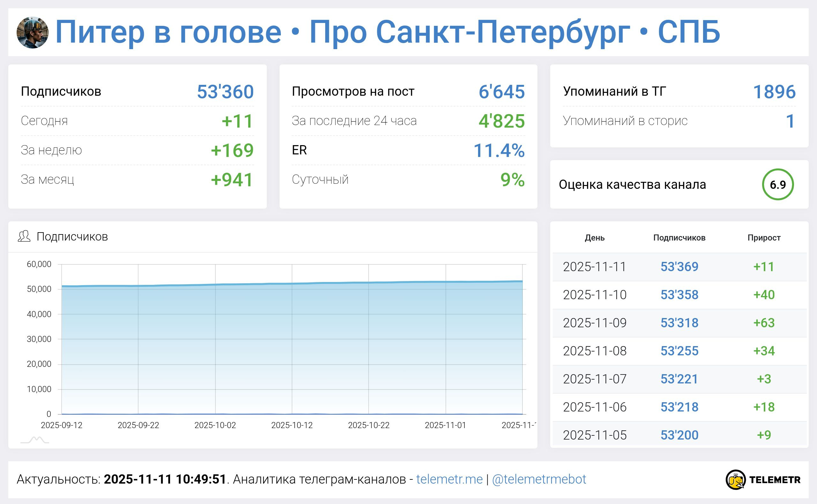Click the День column header
817x504 pixels.
[x=595, y=238]
